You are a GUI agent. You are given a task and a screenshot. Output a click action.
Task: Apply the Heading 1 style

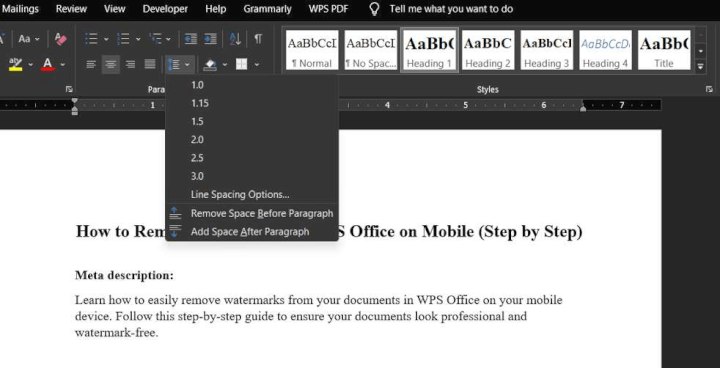429,50
